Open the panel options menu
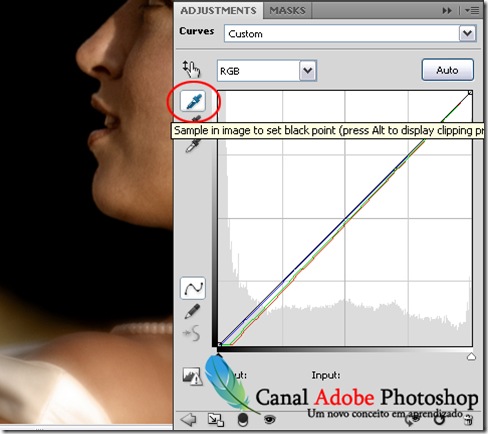The width and height of the screenshot is (488, 434). [x=472, y=11]
